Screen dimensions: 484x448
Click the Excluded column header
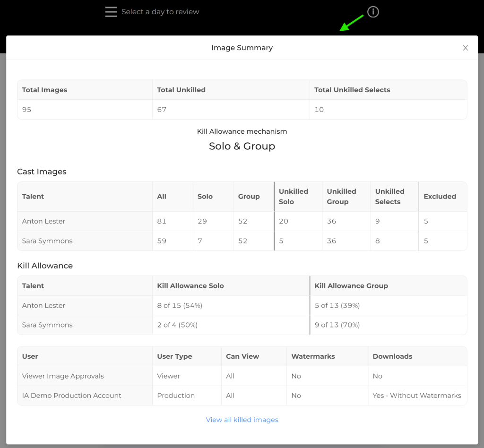pos(440,197)
